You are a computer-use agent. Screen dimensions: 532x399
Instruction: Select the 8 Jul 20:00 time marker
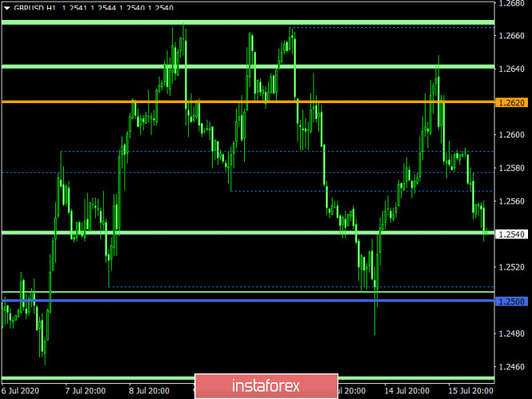point(149,392)
